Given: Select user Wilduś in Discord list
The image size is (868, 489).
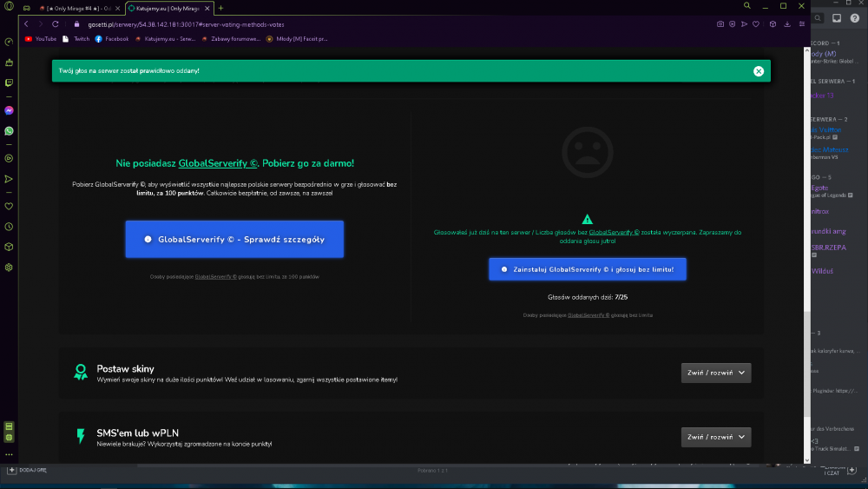Looking at the screenshot, I should coord(822,271).
